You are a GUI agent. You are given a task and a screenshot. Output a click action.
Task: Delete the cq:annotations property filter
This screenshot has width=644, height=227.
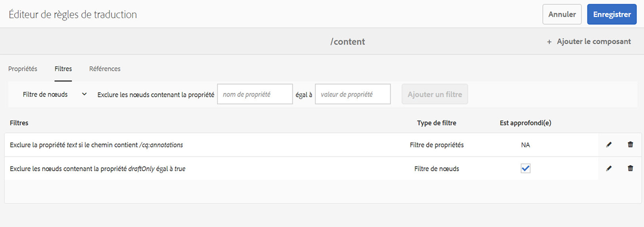click(x=630, y=145)
